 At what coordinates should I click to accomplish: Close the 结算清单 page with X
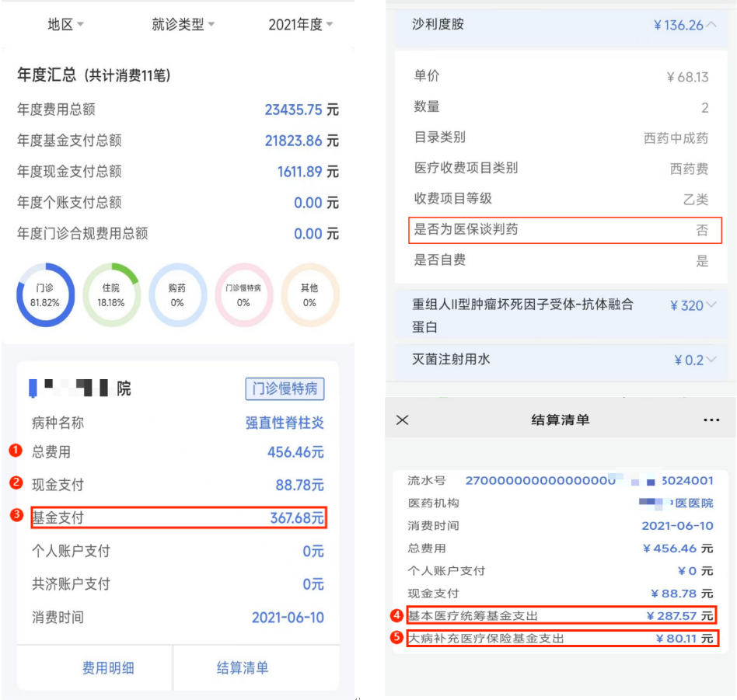point(402,420)
